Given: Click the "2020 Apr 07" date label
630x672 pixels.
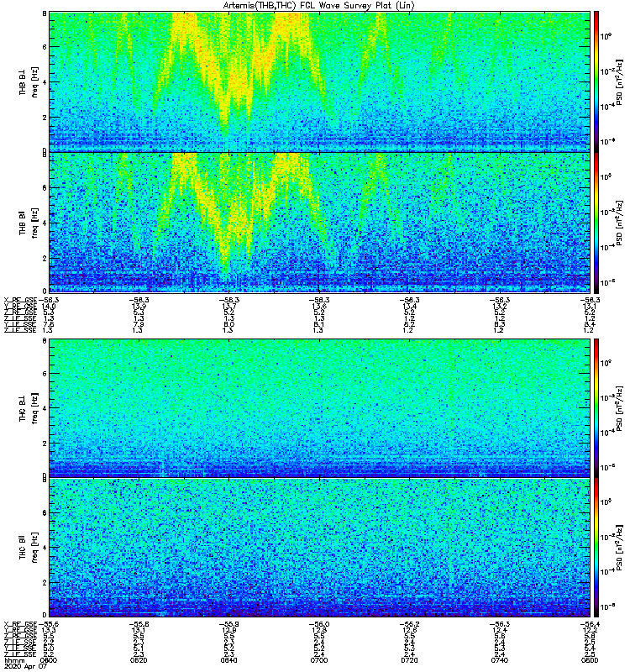Looking at the screenshot, I should (x=24, y=666).
